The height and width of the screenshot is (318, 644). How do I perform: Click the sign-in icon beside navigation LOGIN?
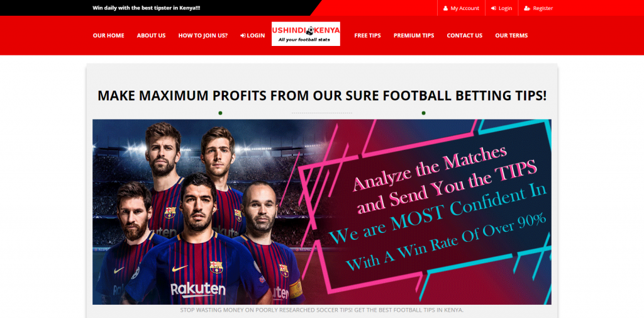243,35
